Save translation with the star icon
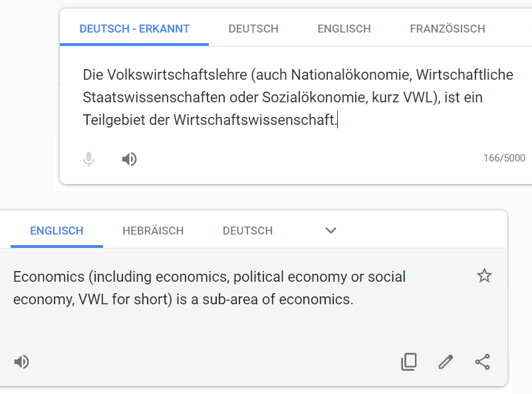 click(x=484, y=275)
